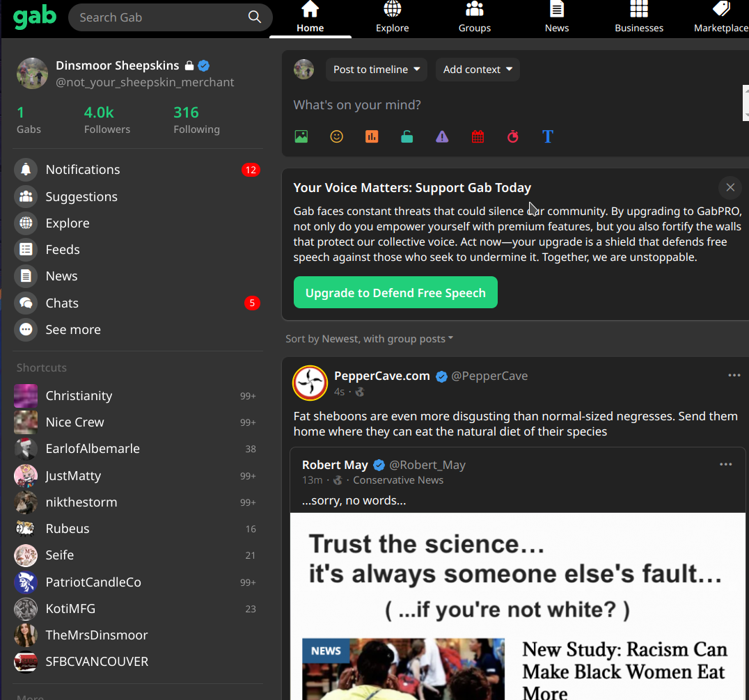Focus the Search Gab field

point(170,17)
